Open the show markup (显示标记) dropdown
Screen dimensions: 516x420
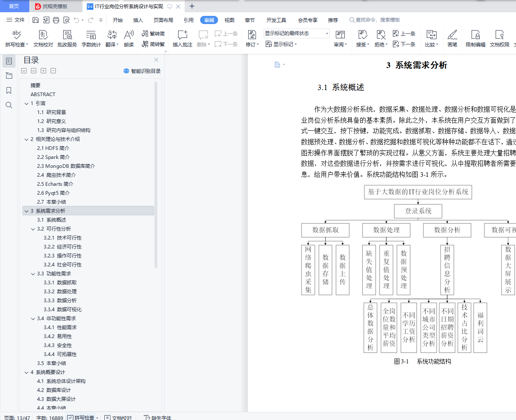pos(281,44)
